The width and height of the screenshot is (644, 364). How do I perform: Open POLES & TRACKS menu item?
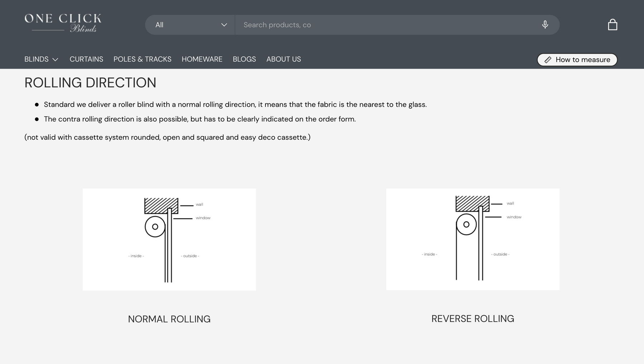(142, 59)
